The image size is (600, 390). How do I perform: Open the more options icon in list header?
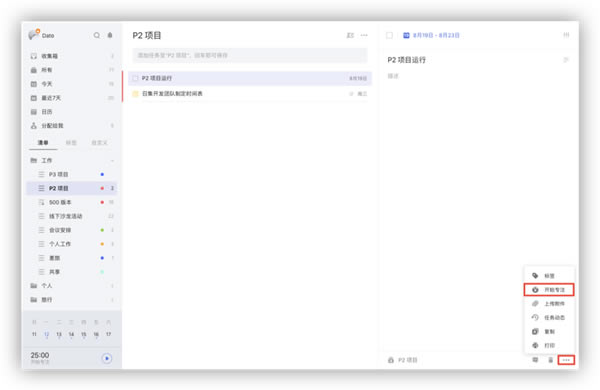364,35
